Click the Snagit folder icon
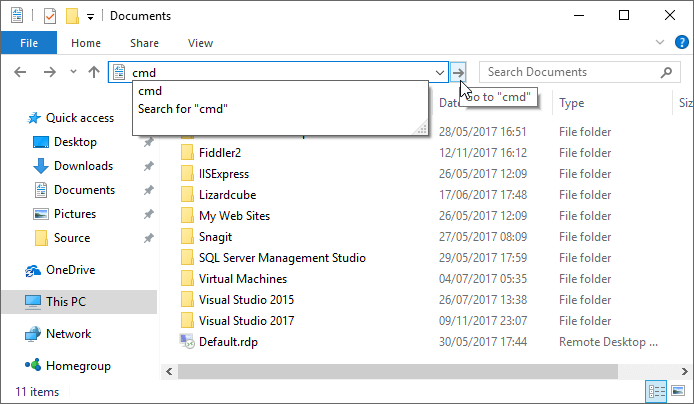 pos(187,237)
